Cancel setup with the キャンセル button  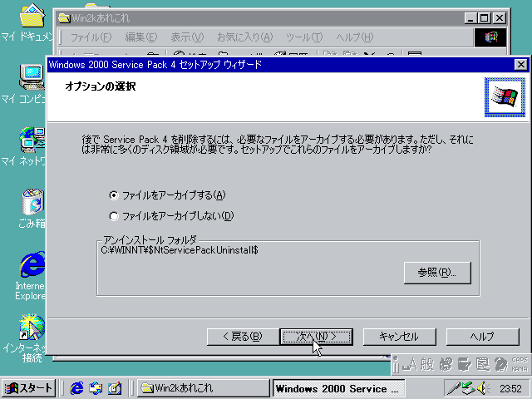pyautogui.click(x=399, y=337)
